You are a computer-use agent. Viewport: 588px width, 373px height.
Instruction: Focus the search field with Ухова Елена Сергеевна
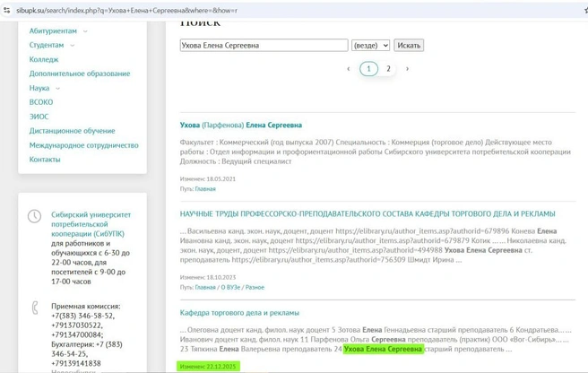[264, 46]
